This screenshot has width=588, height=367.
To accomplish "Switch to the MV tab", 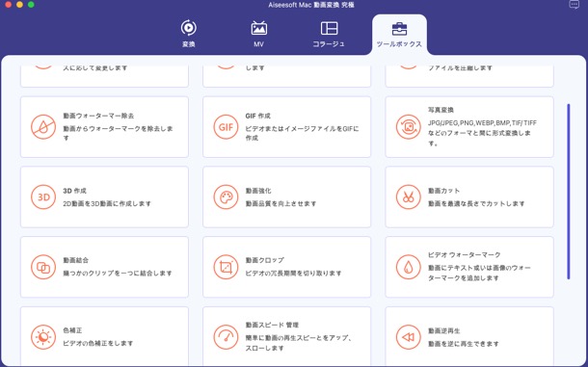I will 258,34.
